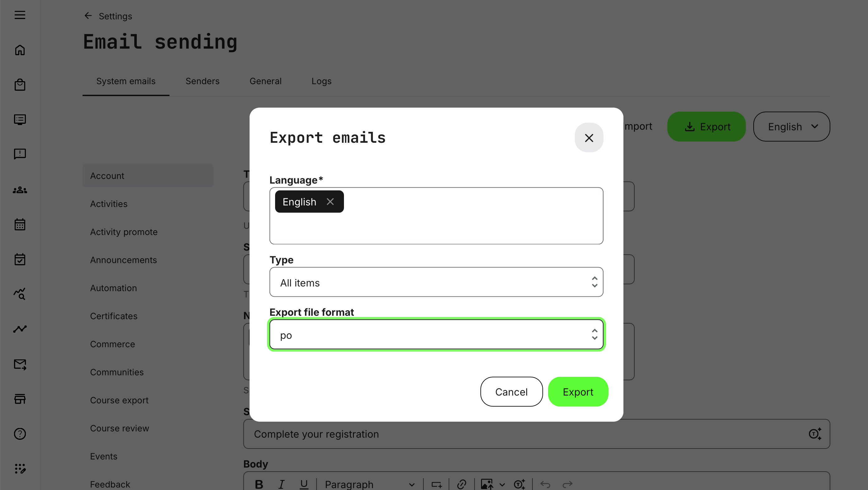
Task: Open the community members sidebar icon
Action: pos(20,190)
